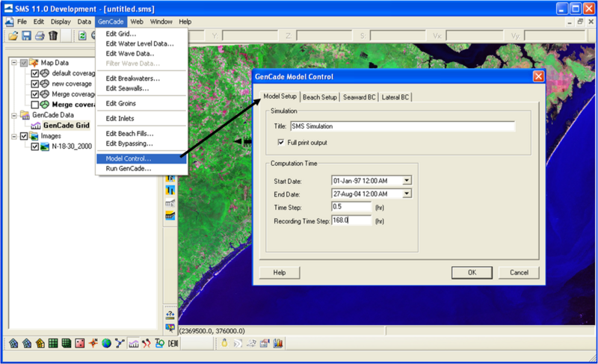Uncheck the N-18-30_2000 image checkbox
598x364 pixels.
[34, 146]
